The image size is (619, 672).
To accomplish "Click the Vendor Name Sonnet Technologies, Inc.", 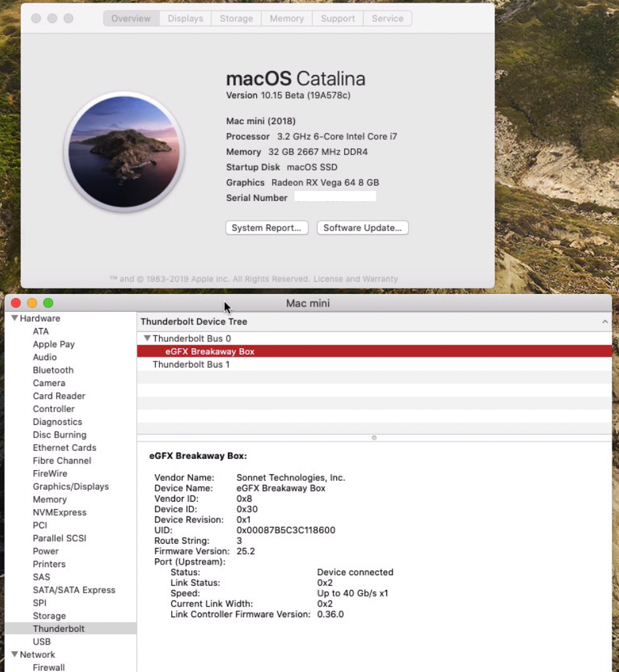I will tap(291, 478).
